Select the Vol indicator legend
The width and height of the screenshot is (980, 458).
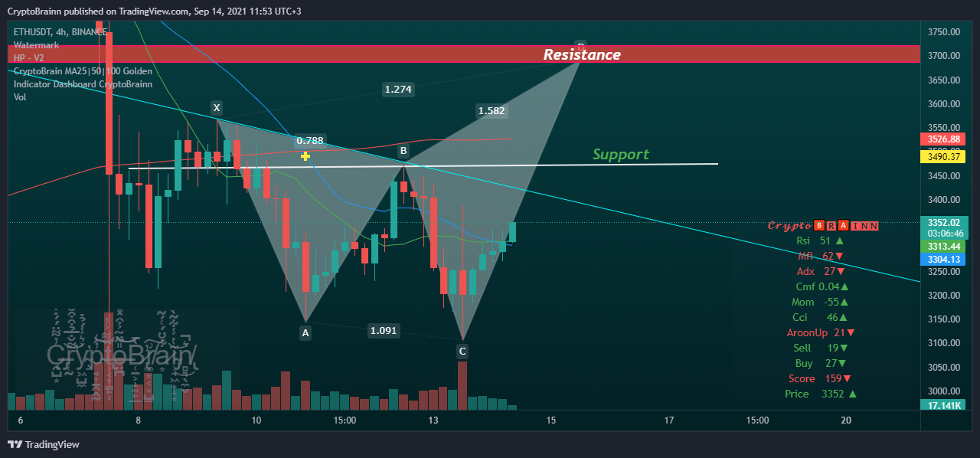tap(20, 97)
